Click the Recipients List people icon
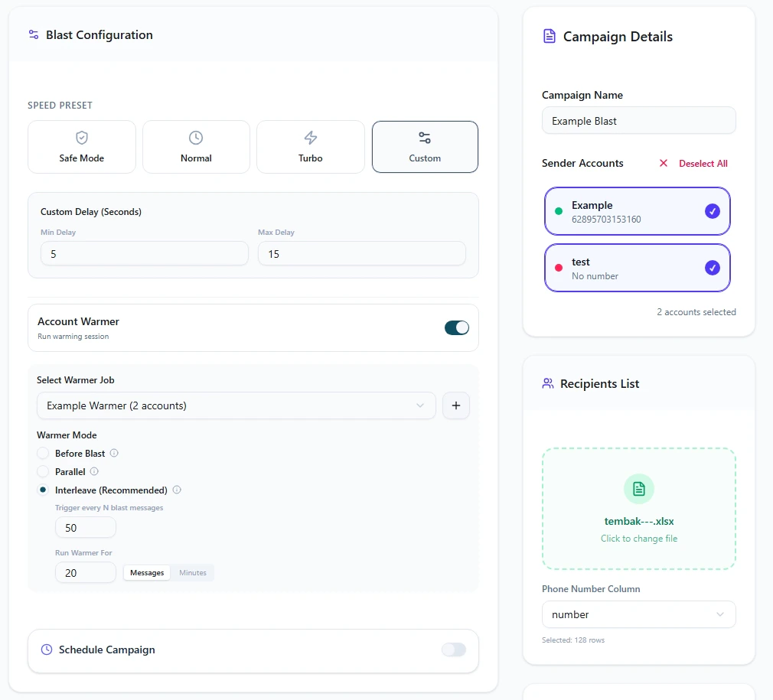This screenshot has height=700, width=773. click(548, 383)
